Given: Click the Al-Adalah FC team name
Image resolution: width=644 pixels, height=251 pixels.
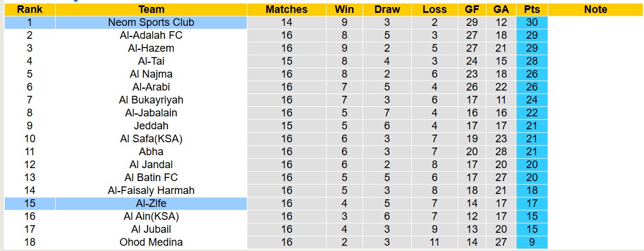Looking at the screenshot, I should click(151, 35).
